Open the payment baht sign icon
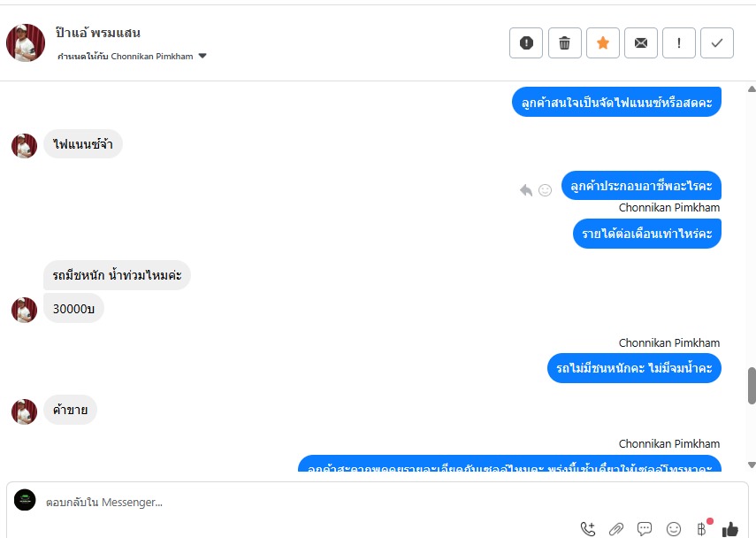The width and height of the screenshot is (756, 538). tap(702, 529)
